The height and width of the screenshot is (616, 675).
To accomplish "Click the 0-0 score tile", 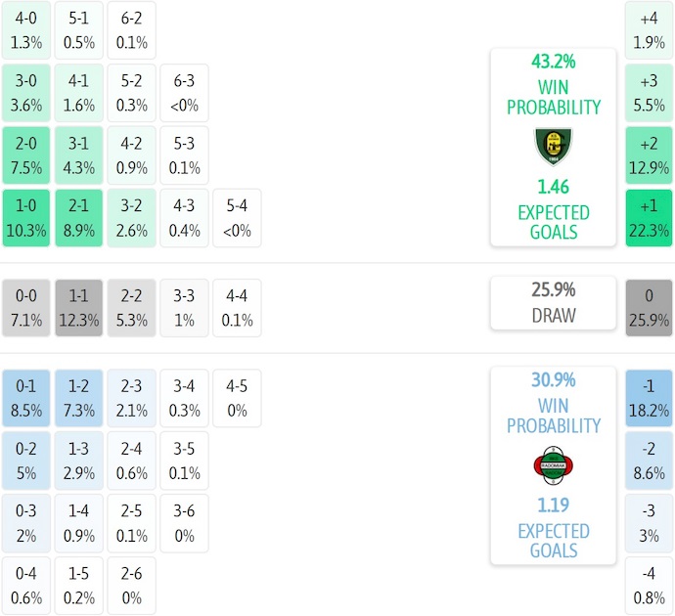I will coord(26,307).
